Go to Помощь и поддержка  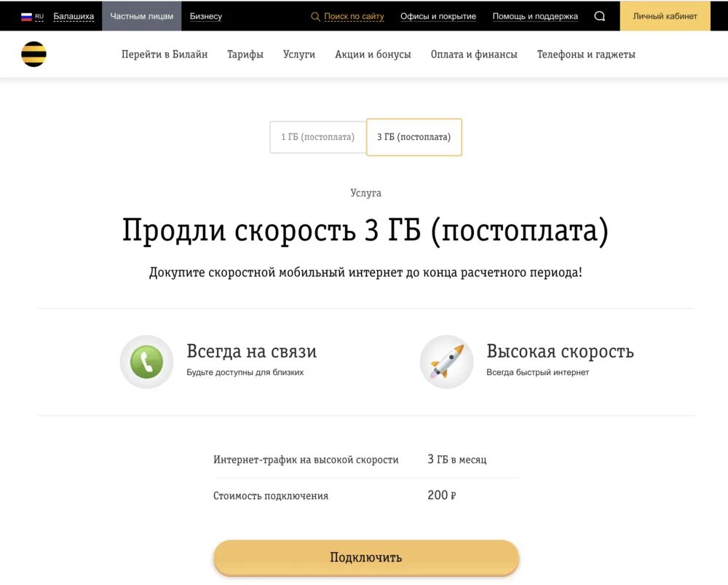[x=535, y=16]
